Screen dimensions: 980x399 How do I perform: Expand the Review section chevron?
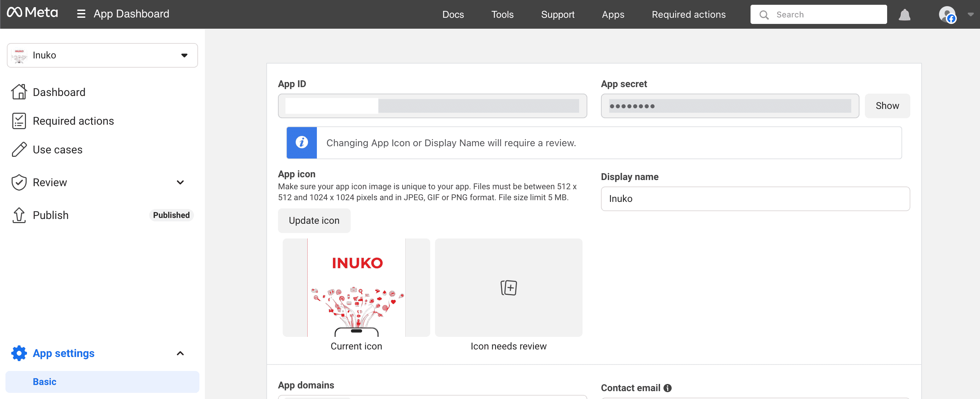[180, 182]
